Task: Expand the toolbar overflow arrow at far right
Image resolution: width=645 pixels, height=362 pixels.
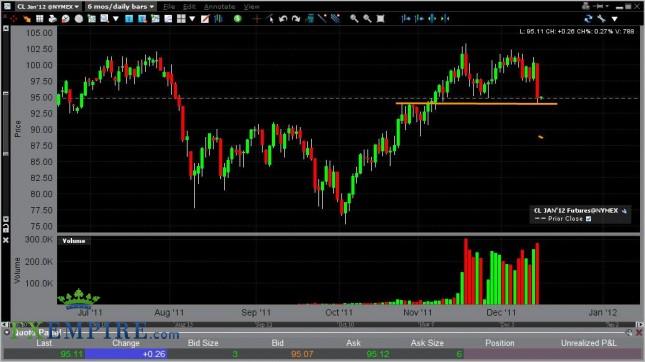Action: 615,19
